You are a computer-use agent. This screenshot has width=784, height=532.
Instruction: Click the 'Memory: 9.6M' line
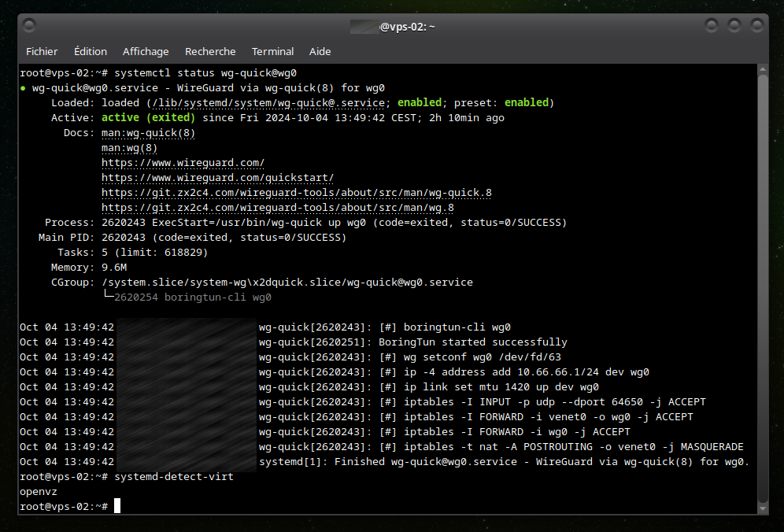(89, 268)
